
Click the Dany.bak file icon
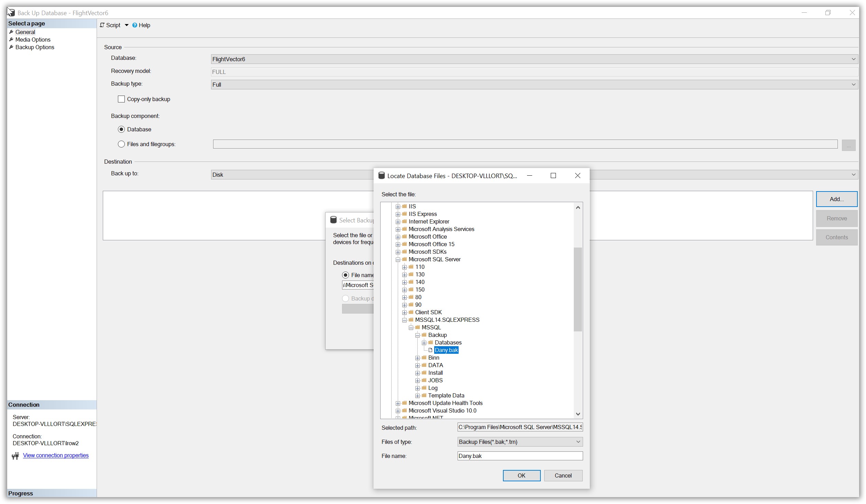click(430, 350)
